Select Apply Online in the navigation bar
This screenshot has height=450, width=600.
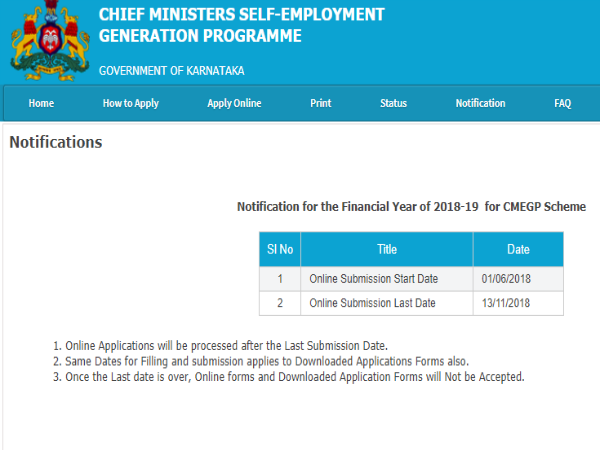click(233, 104)
